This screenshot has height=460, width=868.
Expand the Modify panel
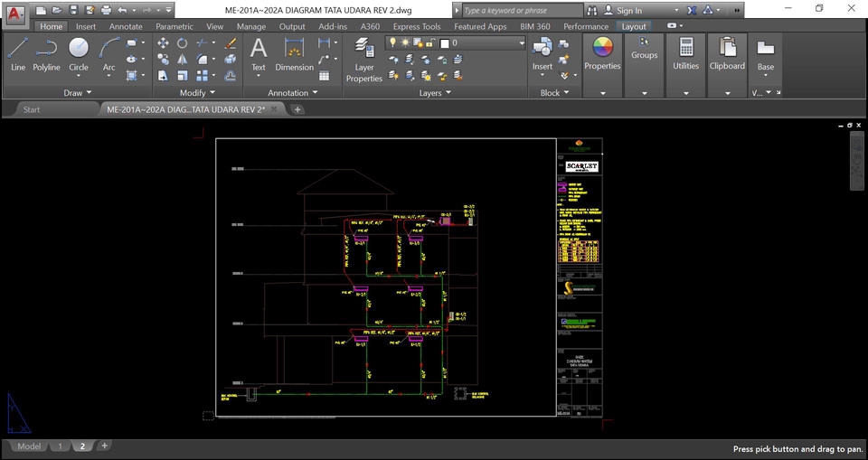(x=197, y=93)
